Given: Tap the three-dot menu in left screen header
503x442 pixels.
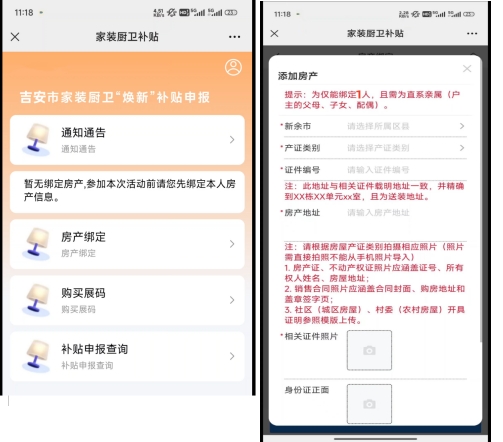Looking at the screenshot, I should click(234, 37).
